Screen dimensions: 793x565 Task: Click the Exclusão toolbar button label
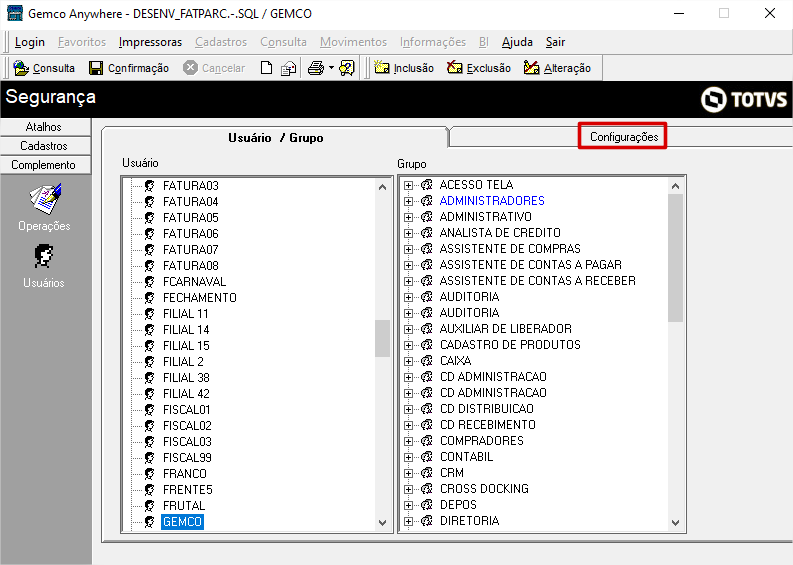click(489, 68)
